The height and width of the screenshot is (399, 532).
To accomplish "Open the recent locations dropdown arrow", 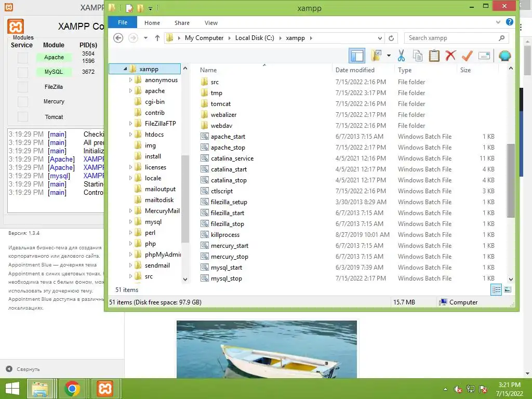I will pyautogui.click(x=145, y=38).
